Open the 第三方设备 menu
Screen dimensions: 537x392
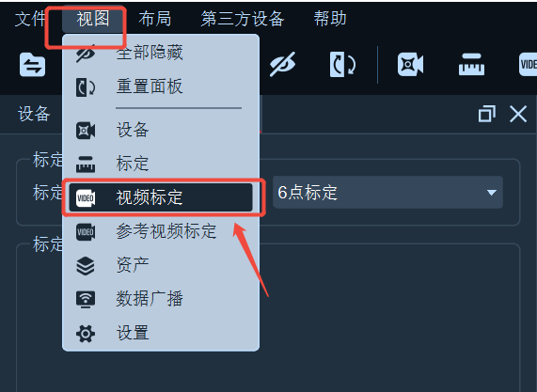tap(243, 19)
